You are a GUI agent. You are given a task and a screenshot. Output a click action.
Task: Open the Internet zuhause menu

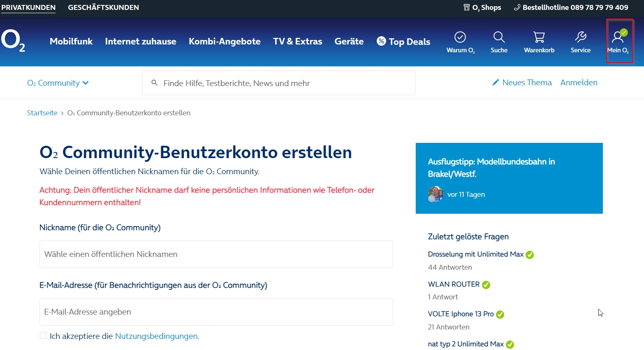[x=141, y=41]
